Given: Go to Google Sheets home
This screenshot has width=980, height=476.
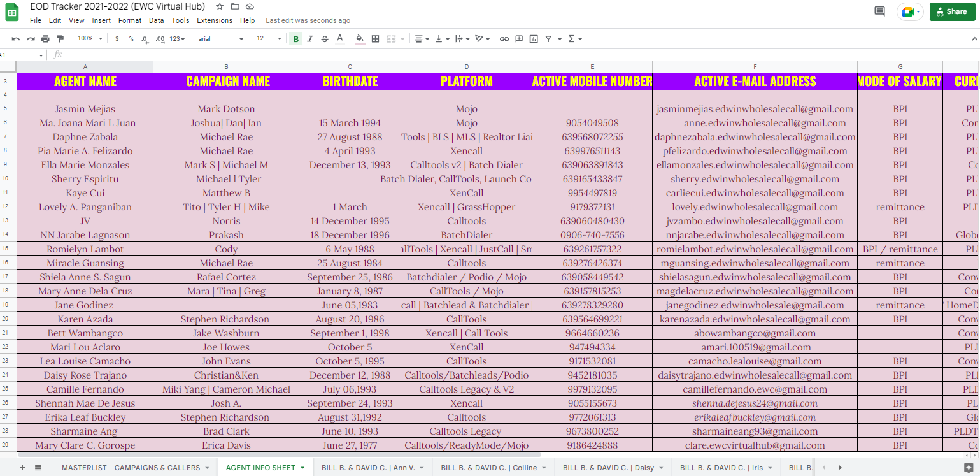Looking at the screenshot, I should [x=12, y=12].
